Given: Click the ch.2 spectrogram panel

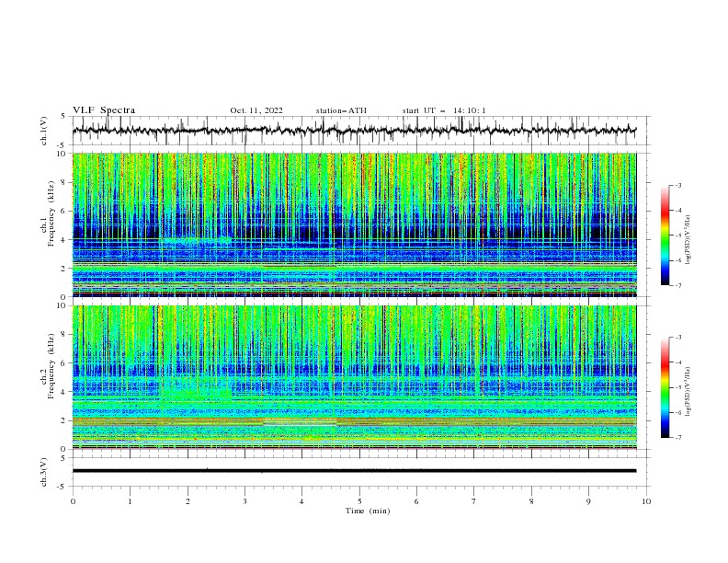Looking at the screenshot, I should pos(354,377).
